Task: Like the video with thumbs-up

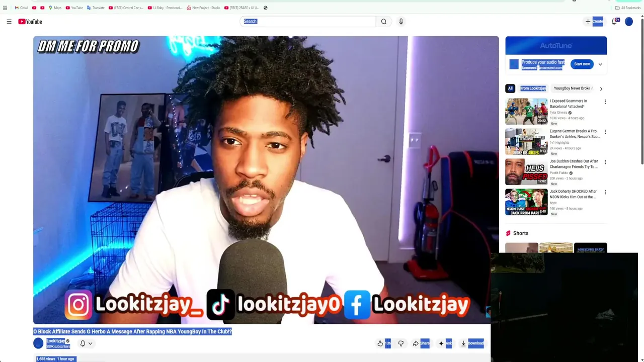Action: click(383, 343)
